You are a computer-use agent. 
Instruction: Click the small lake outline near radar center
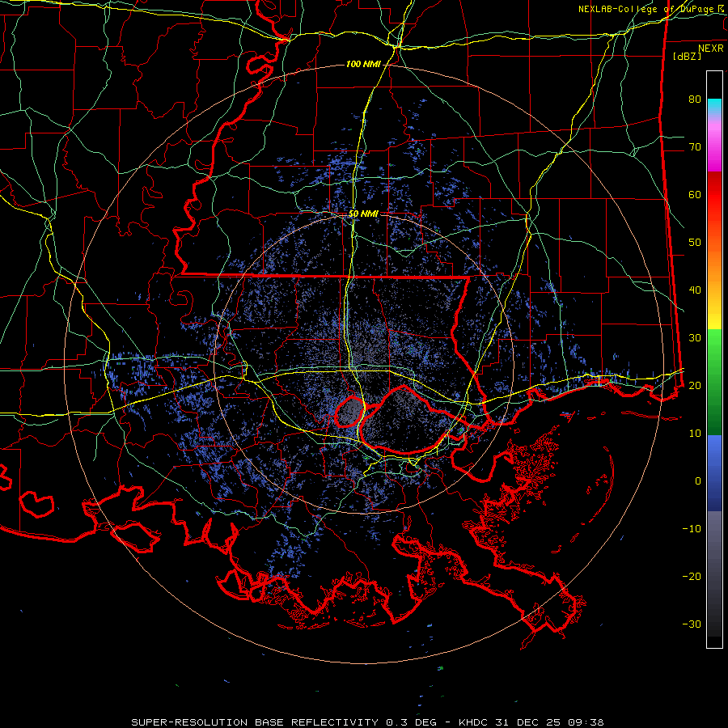(x=349, y=413)
